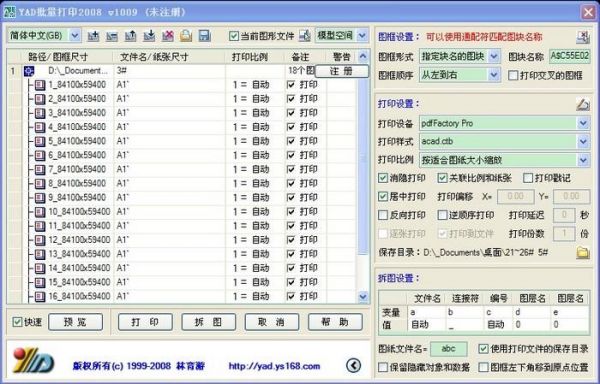Click the move item down toolbar icon
600x384 pixels.
[149, 36]
